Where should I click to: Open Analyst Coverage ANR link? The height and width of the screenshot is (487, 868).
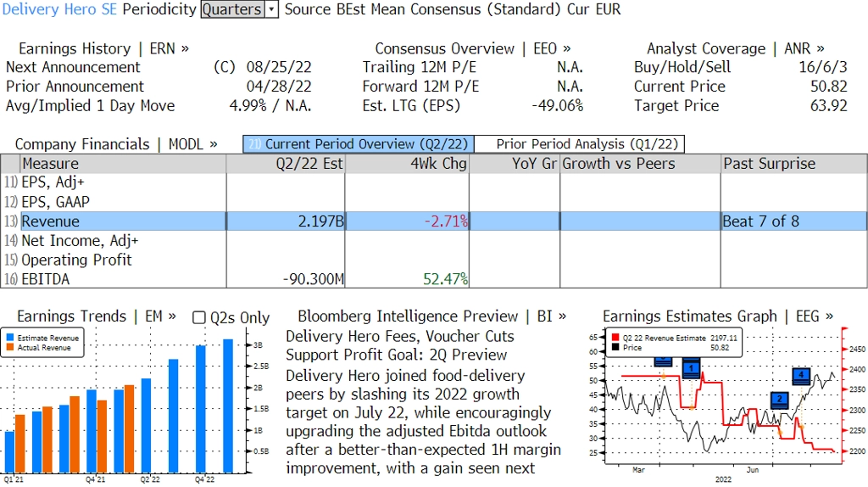pos(735,48)
